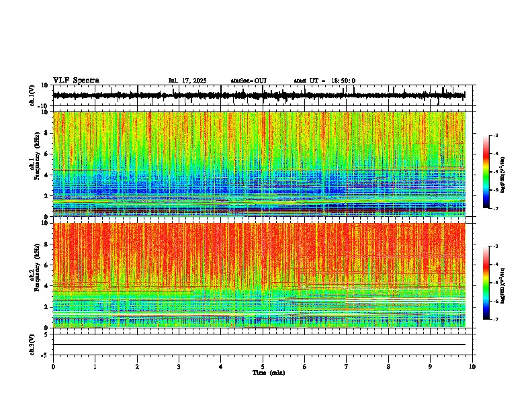Click the "Time (min)" axis title
Screen dimensions: 532x411
269,373
